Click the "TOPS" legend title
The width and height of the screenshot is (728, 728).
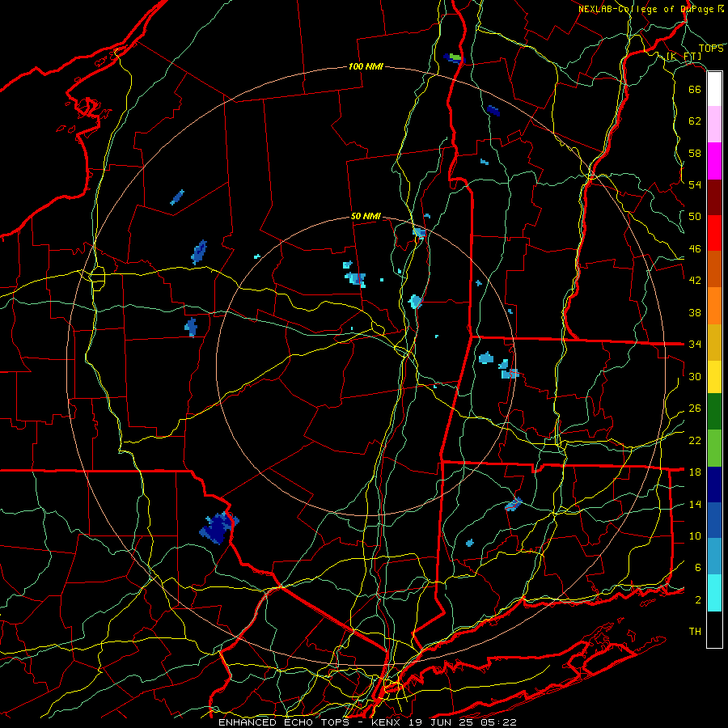711,49
